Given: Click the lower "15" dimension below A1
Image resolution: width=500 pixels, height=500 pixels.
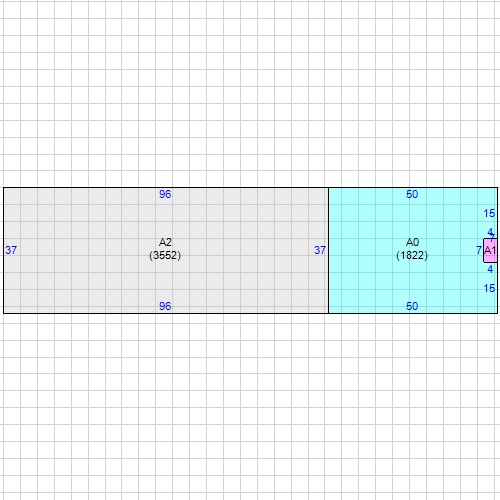Looking at the screenshot, I should pos(489,288).
